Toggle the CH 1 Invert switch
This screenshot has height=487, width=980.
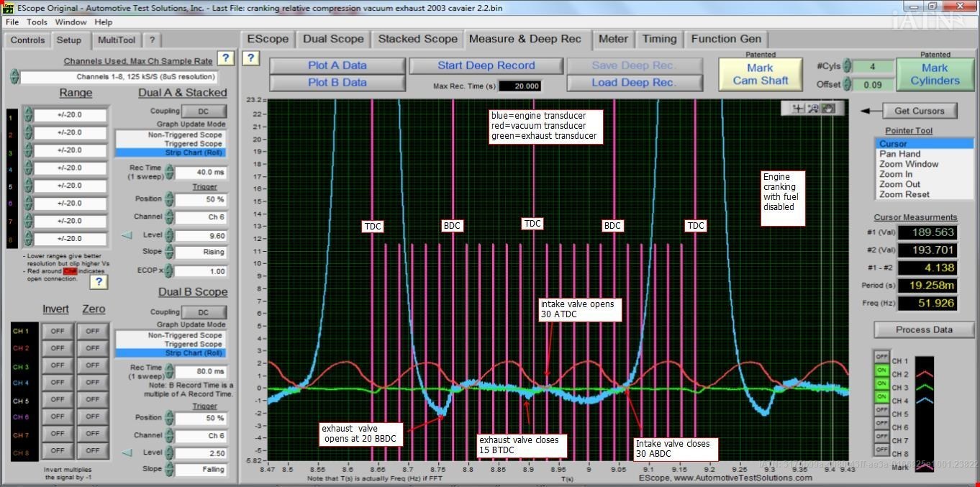coord(57,331)
